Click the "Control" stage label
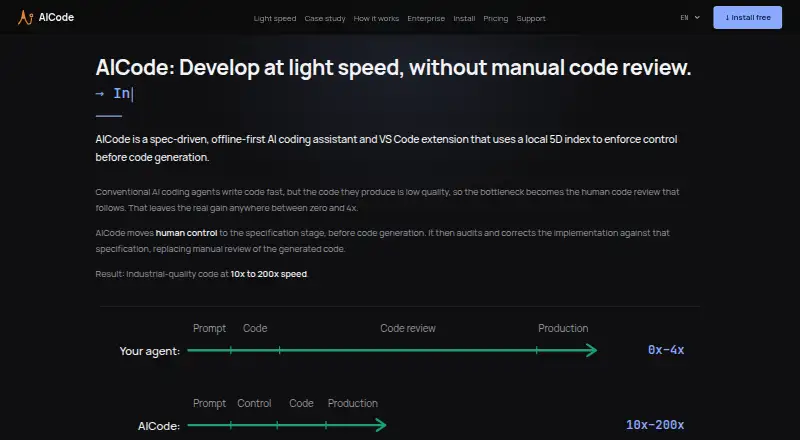 [x=254, y=403]
